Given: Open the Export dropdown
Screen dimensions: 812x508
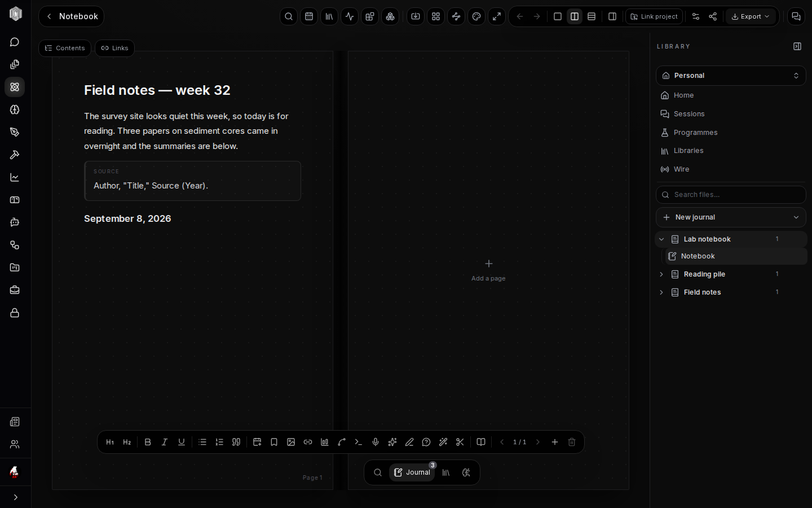Looking at the screenshot, I should point(751,16).
